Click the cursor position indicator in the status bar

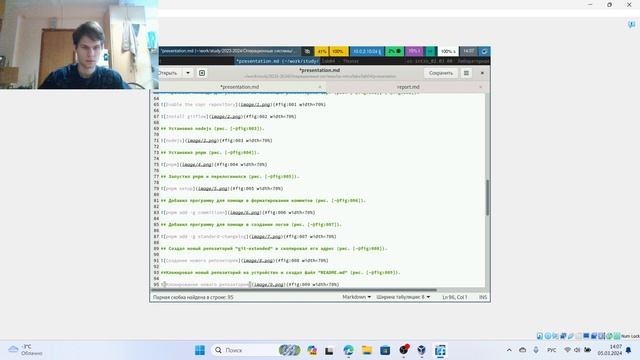[x=455, y=297]
